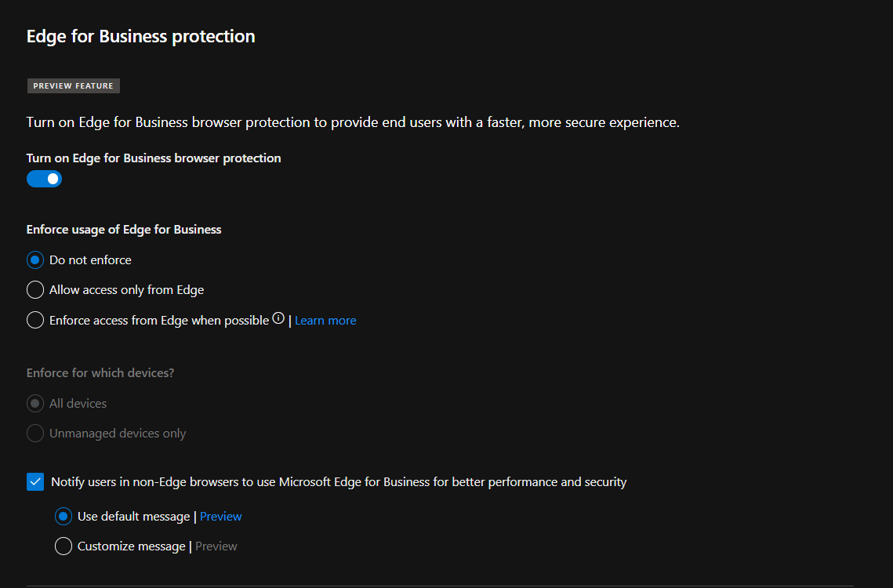The height and width of the screenshot is (588, 893).
Task: Select Enforce access from Edge when possible
Action: point(35,320)
